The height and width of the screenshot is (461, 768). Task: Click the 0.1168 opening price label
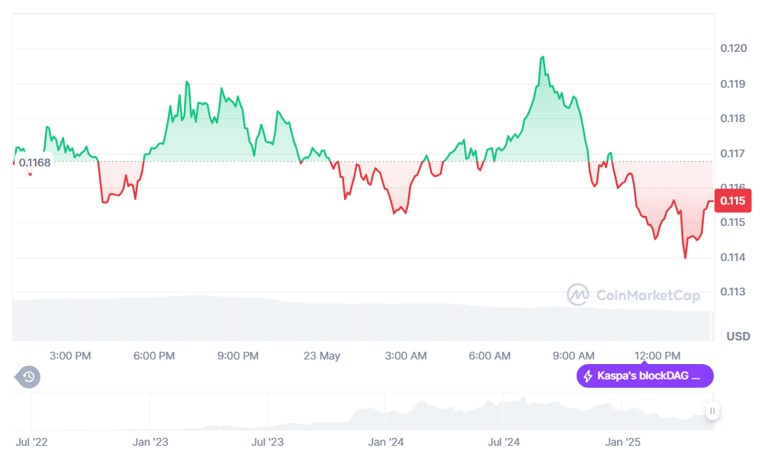click(34, 162)
